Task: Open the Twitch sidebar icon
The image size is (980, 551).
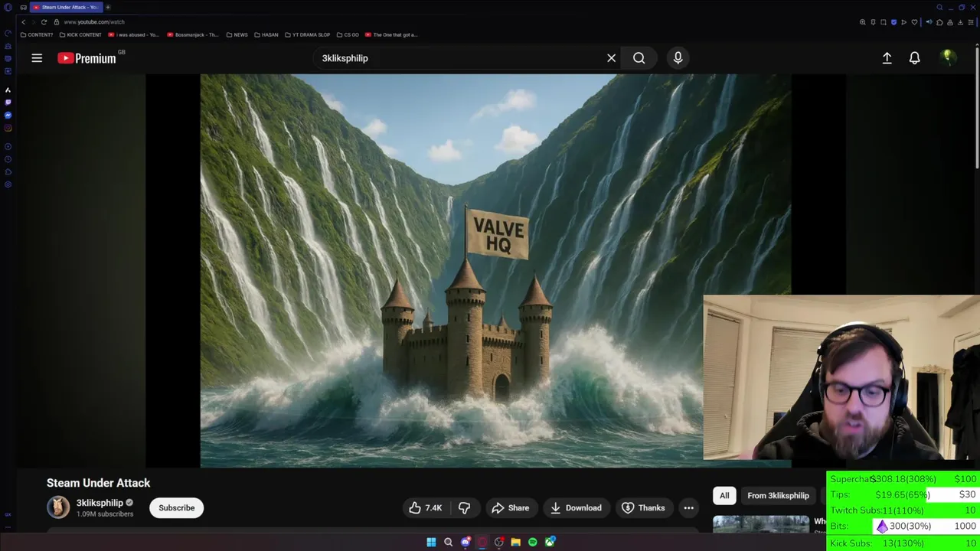Action: [8, 102]
